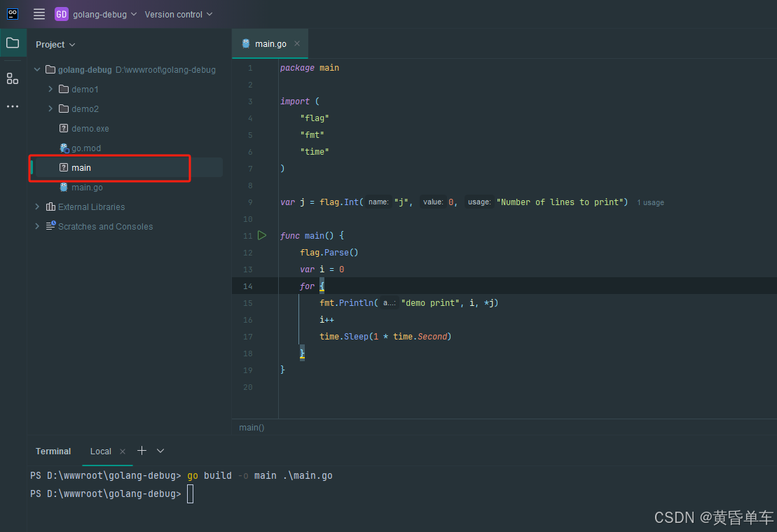The height and width of the screenshot is (532, 777).
Task: Click the Project tool window folder icon
Action: (x=13, y=43)
